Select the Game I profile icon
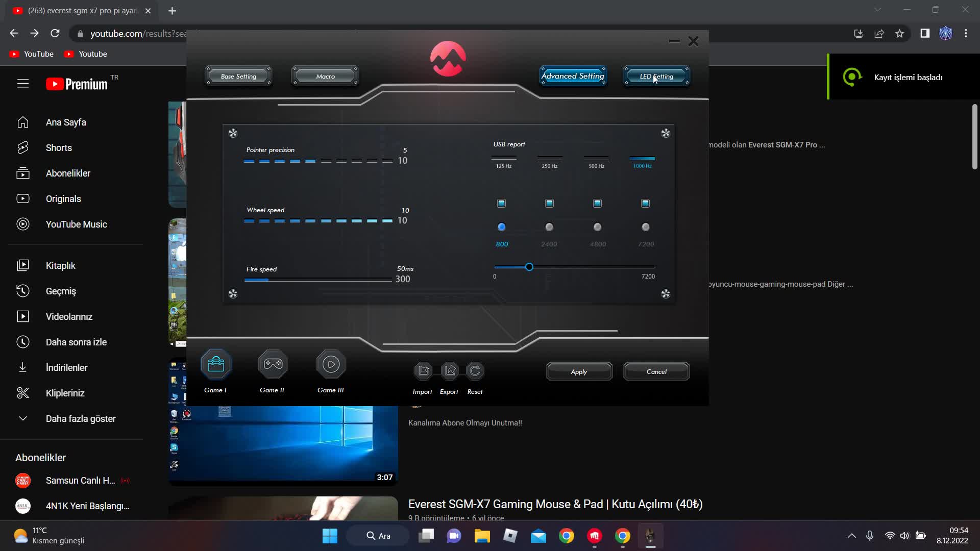 [x=215, y=364]
